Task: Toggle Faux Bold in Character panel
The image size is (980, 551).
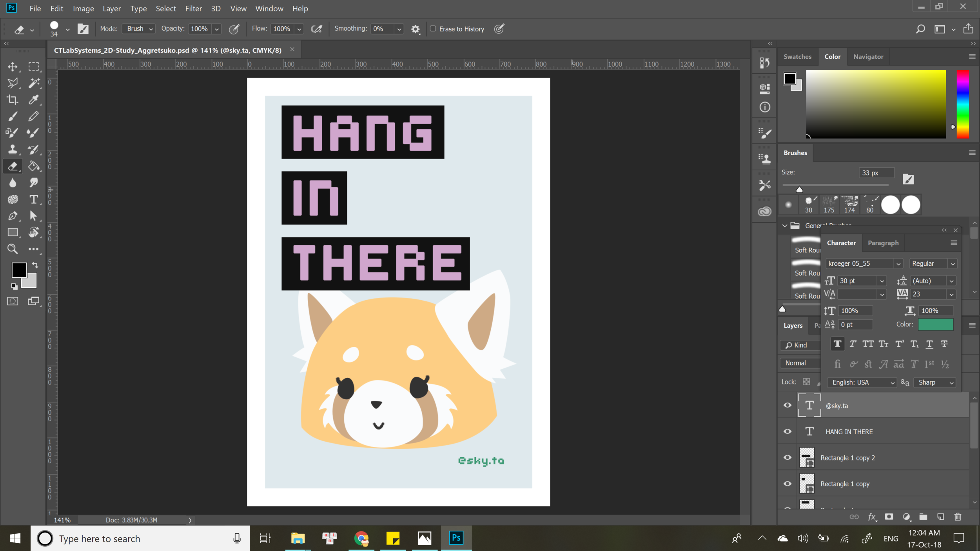Action: click(x=837, y=344)
